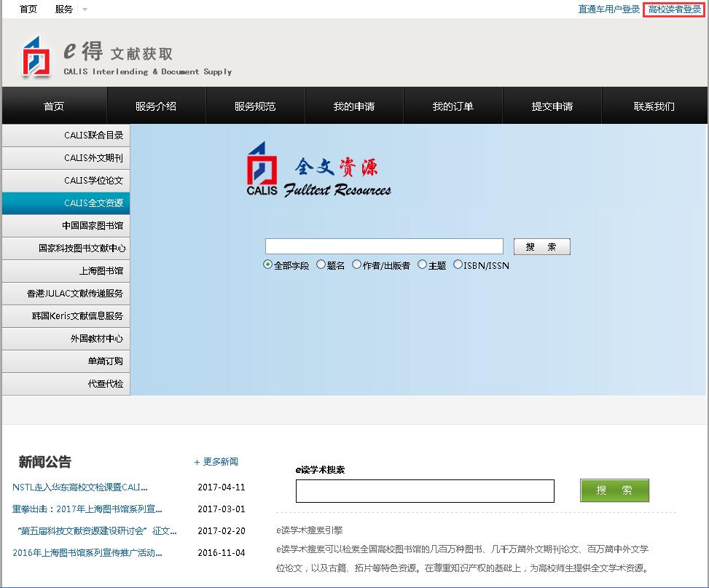This screenshot has height=588, width=709.
Task: Open 联系我们 navigation tab
Action: [654, 106]
